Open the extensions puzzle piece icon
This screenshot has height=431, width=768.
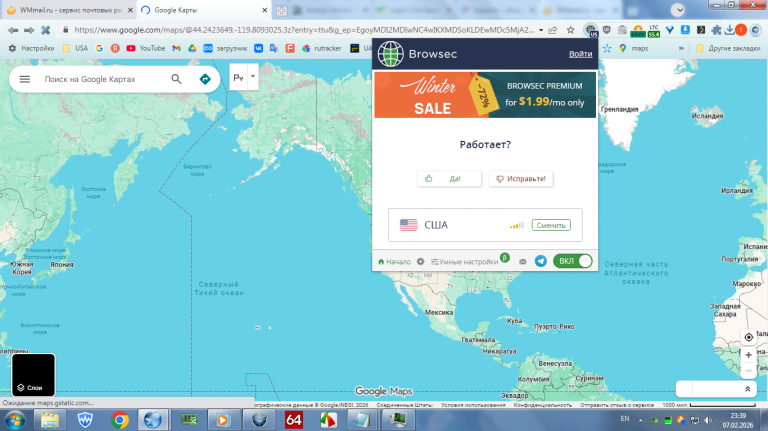(716, 30)
